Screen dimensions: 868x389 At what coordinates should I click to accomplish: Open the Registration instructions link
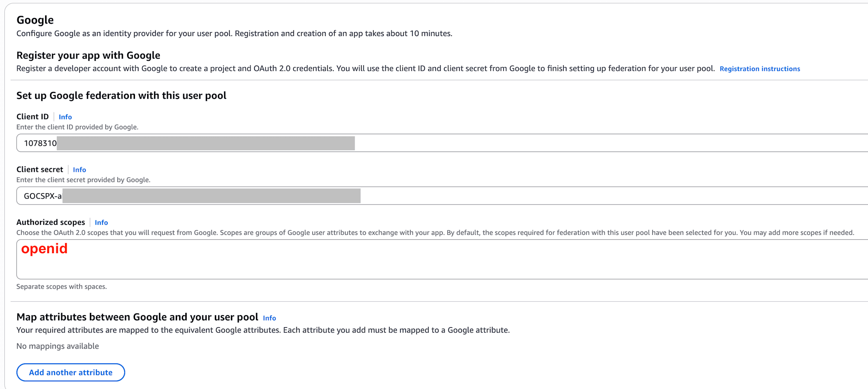pos(759,69)
